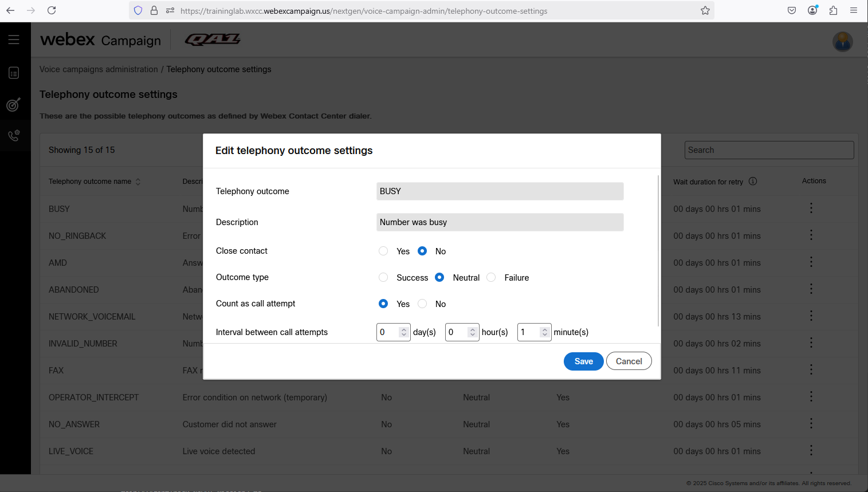Screen dimensions: 868x492
Task: Choose Failure as Outcome type
Action: coord(491,277)
